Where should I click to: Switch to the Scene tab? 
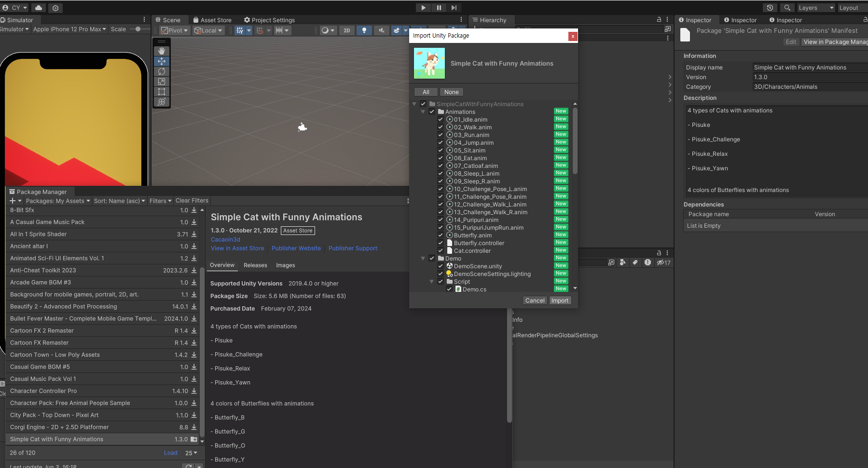coord(167,20)
